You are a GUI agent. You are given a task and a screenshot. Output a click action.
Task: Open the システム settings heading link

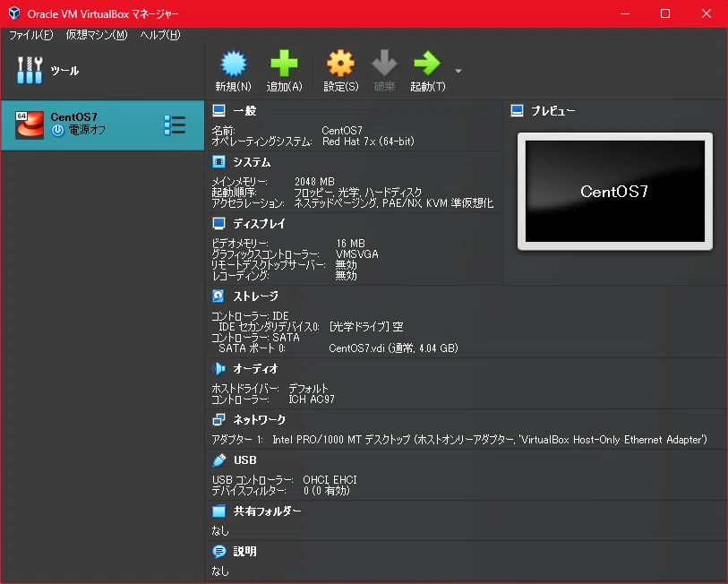tap(252, 162)
